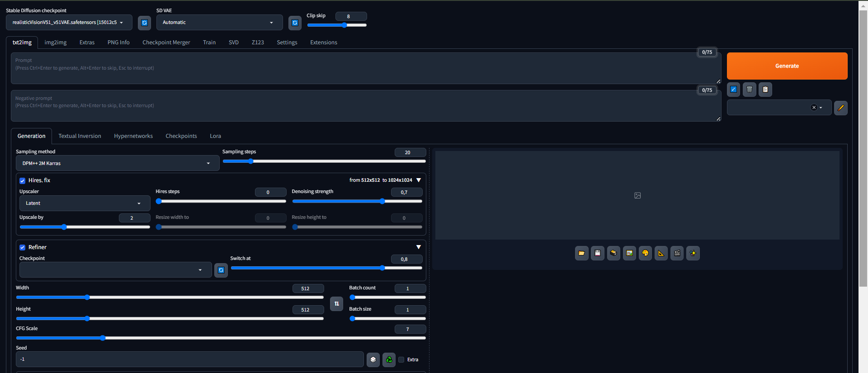Click the green recycle reuse seed icon
This screenshot has height=373, width=868.
pyautogui.click(x=389, y=359)
